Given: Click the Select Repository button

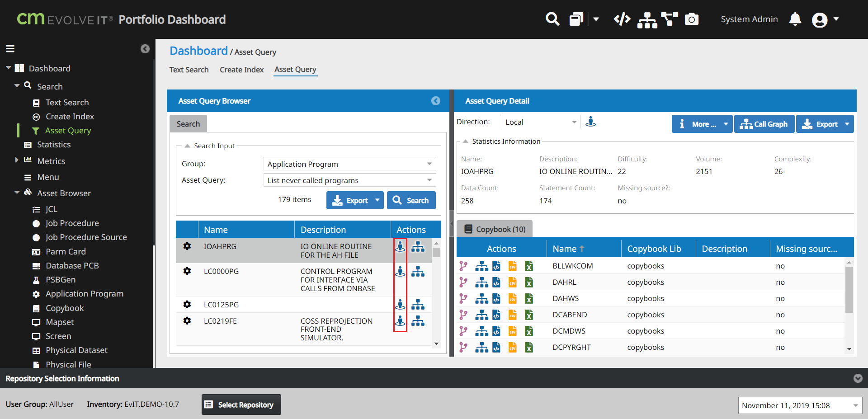Looking at the screenshot, I should coord(241,405).
